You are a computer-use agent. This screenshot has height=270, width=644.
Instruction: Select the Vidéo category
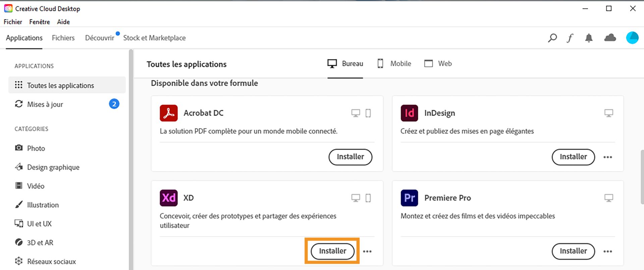(36, 186)
